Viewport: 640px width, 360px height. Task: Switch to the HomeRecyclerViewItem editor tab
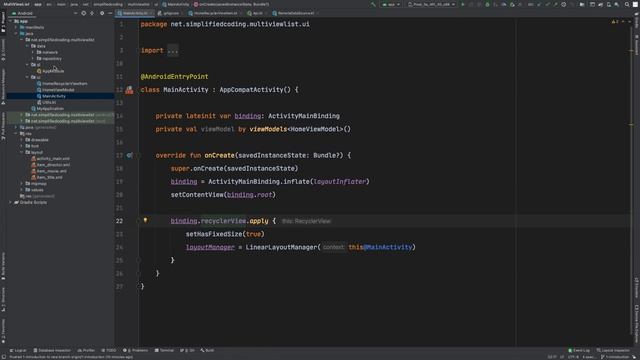pos(215,13)
